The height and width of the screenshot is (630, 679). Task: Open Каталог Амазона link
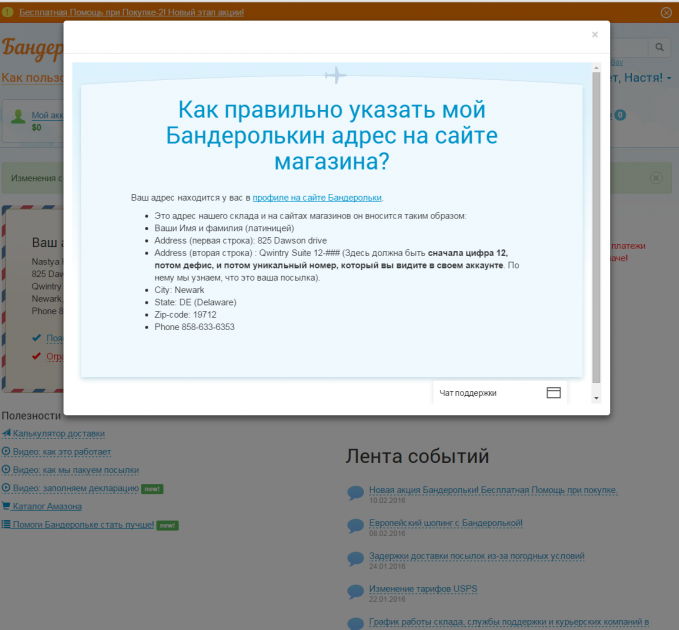click(47, 506)
